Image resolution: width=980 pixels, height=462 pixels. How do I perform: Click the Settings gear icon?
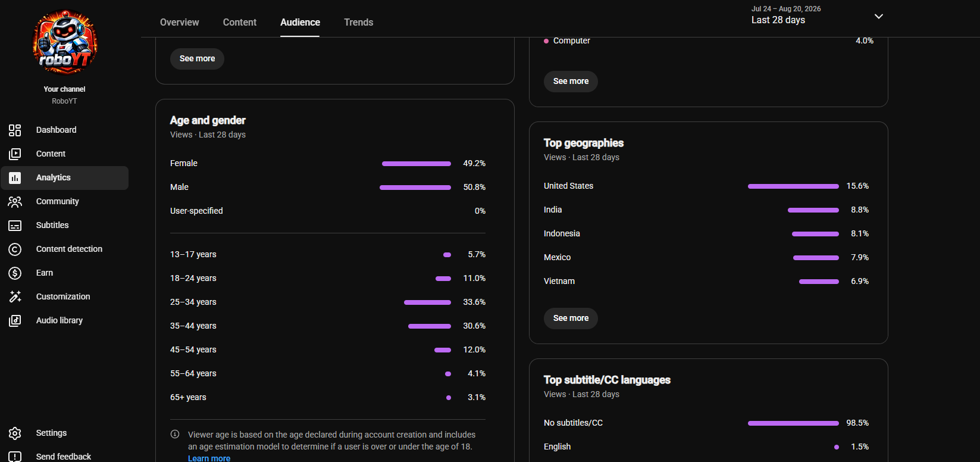coord(15,433)
